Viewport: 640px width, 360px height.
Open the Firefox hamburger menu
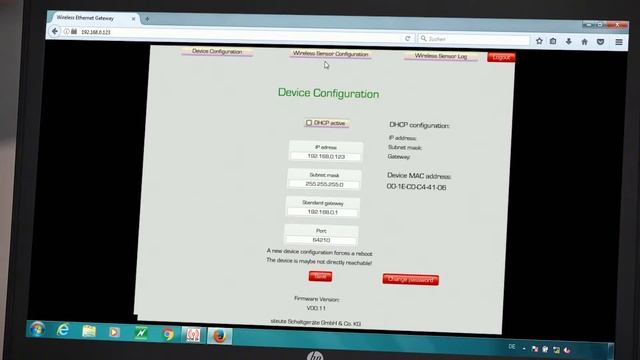(x=619, y=42)
